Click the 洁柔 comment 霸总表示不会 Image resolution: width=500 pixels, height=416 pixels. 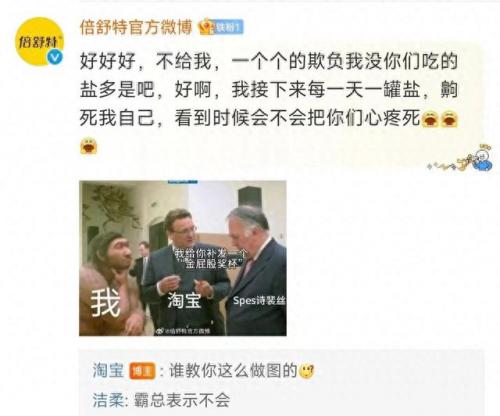182,399
